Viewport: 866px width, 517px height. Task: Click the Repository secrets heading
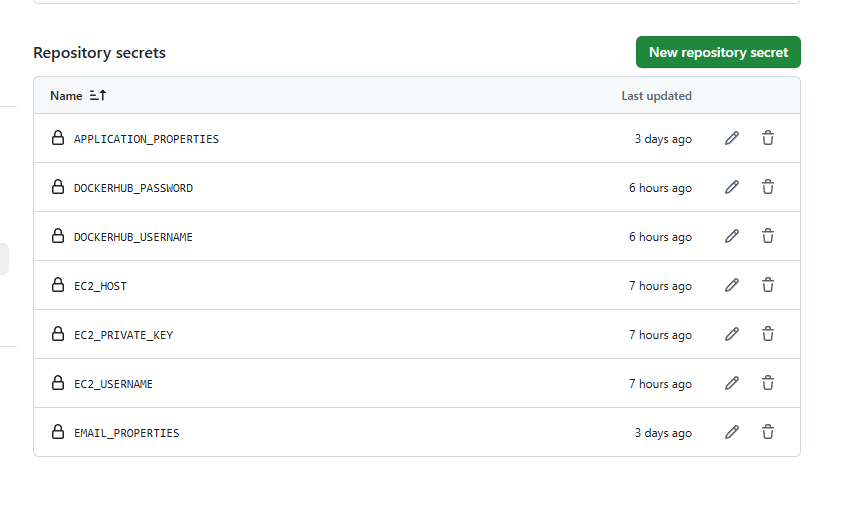tap(99, 52)
